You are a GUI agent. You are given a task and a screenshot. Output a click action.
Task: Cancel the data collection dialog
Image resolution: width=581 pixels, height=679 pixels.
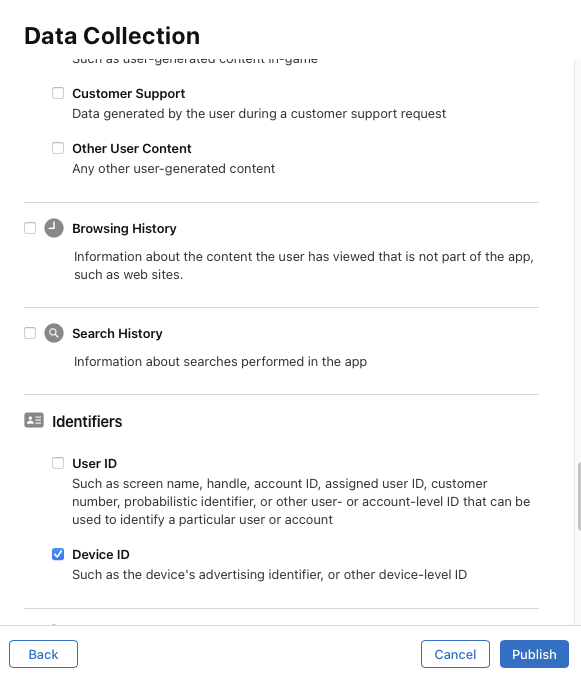455,654
